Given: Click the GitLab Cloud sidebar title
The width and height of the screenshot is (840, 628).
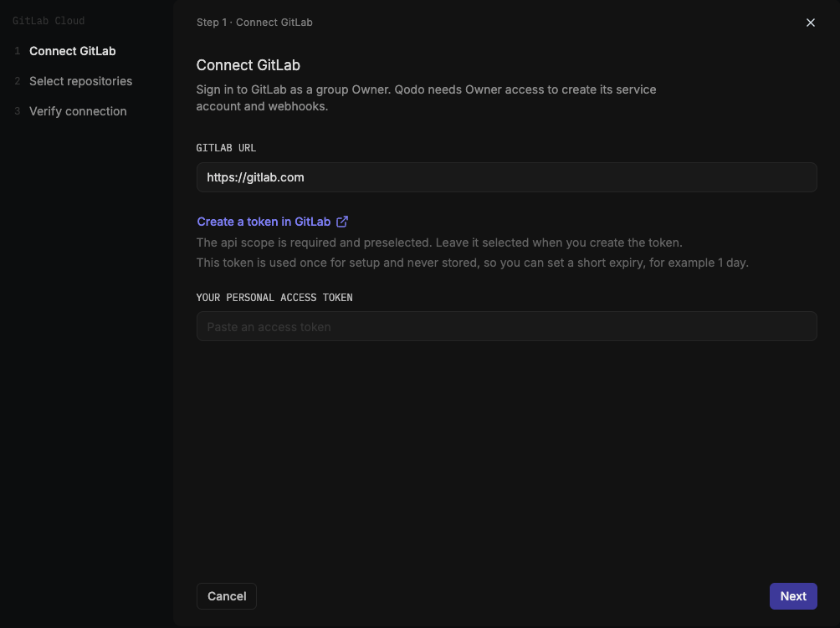Looking at the screenshot, I should tap(49, 21).
